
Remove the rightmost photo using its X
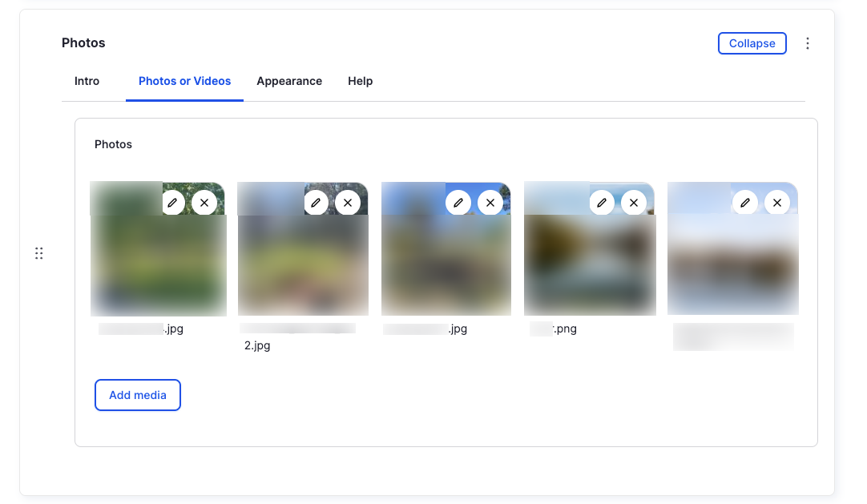tap(777, 202)
